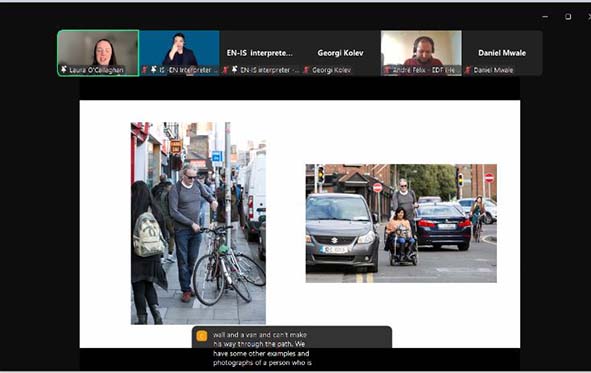Click muted mic icon on EN-IS interpreter tile

225,70
